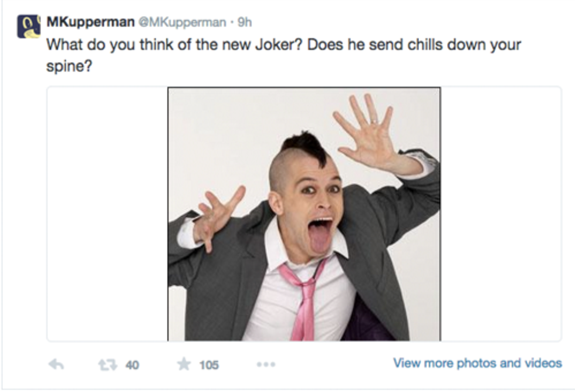Screen dimensions: 575x392
Task: Click the reply arrow icon
Action: pyautogui.click(x=56, y=364)
